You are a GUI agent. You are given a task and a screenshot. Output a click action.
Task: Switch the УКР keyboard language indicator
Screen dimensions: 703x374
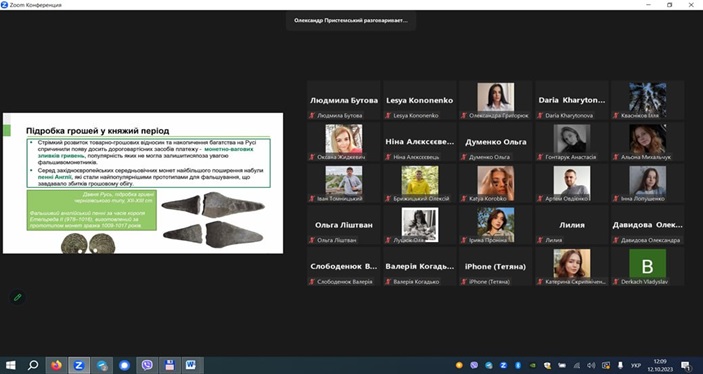click(636, 366)
